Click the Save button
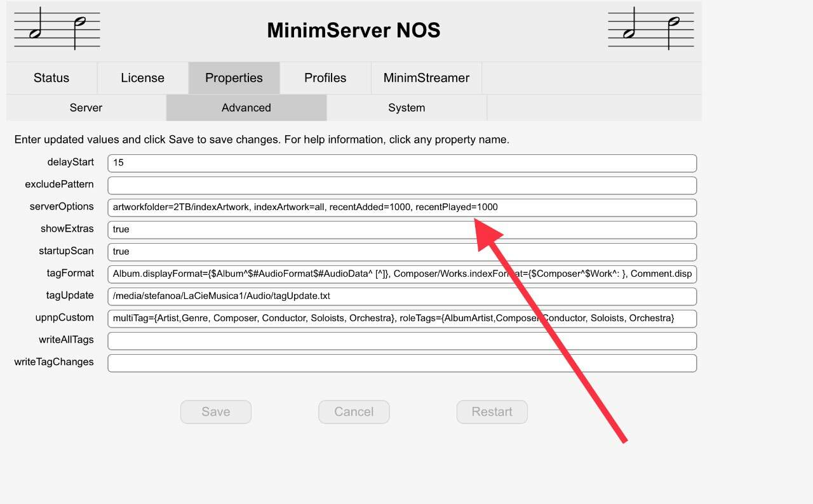813x504 pixels. click(x=216, y=412)
